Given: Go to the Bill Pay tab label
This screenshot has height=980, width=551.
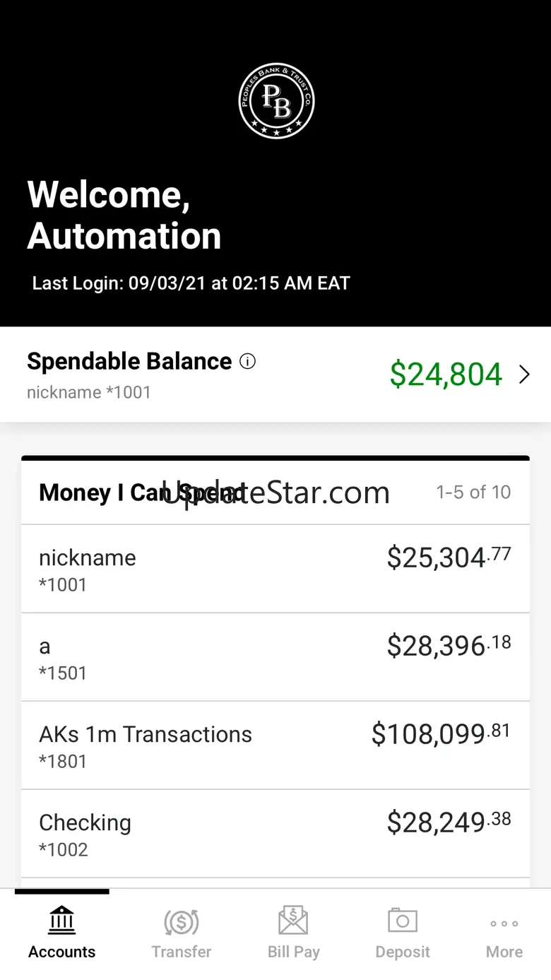Looking at the screenshot, I should click(293, 952).
